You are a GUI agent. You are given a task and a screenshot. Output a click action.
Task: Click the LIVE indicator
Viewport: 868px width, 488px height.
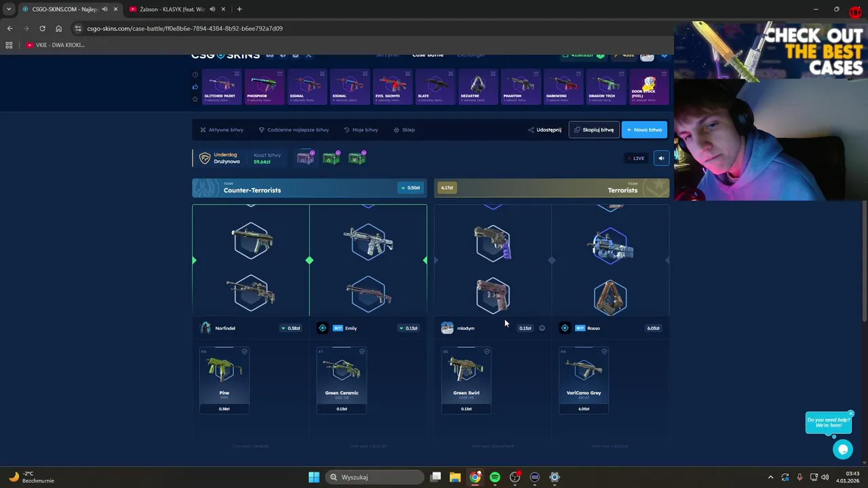(636, 158)
